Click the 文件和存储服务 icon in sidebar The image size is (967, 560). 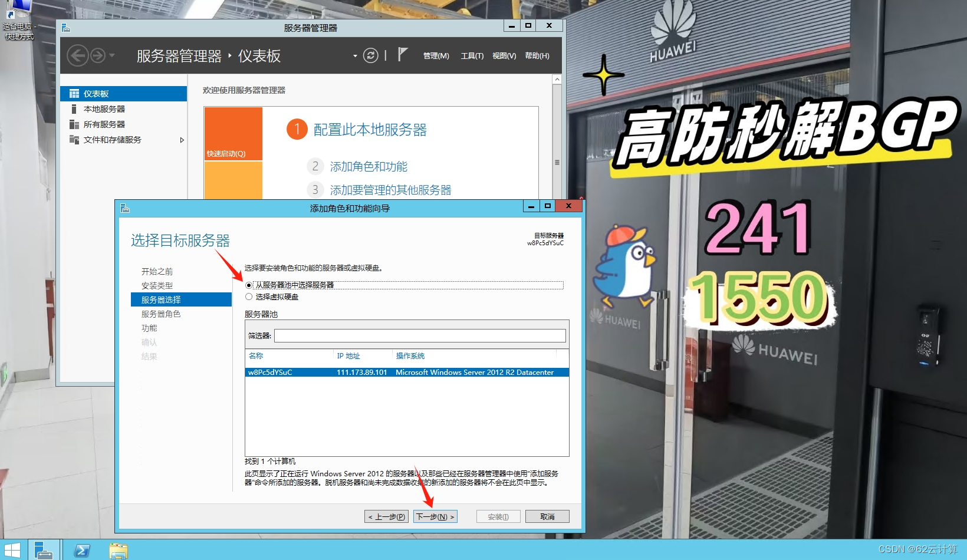coord(74,140)
